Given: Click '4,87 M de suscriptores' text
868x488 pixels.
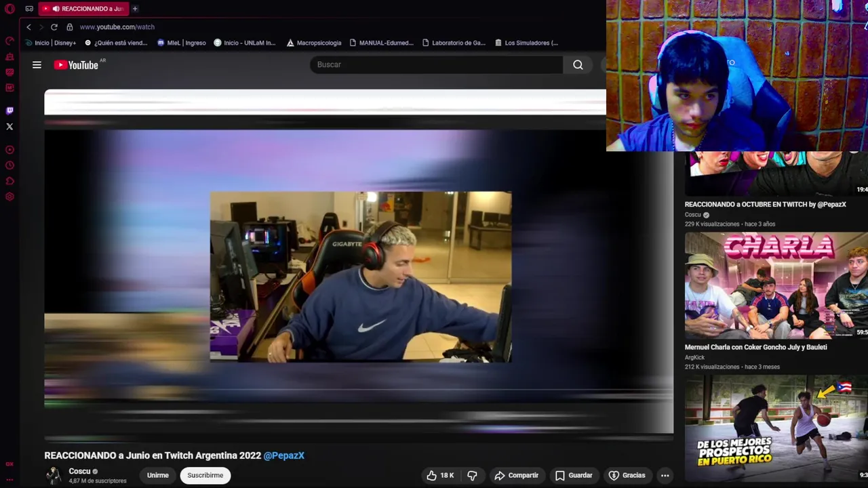Looking at the screenshot, I should tap(98, 481).
